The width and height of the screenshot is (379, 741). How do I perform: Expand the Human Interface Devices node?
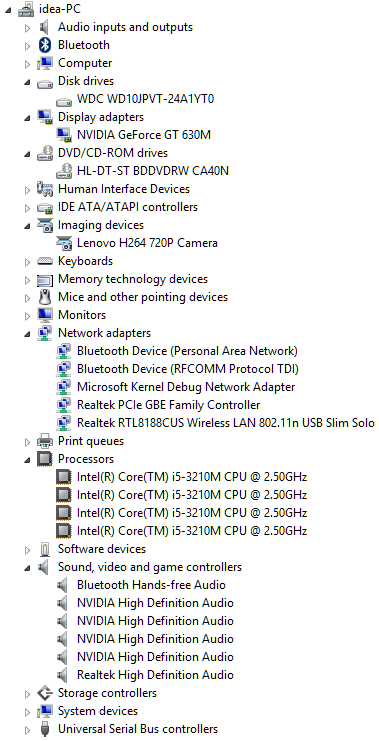tap(28, 190)
